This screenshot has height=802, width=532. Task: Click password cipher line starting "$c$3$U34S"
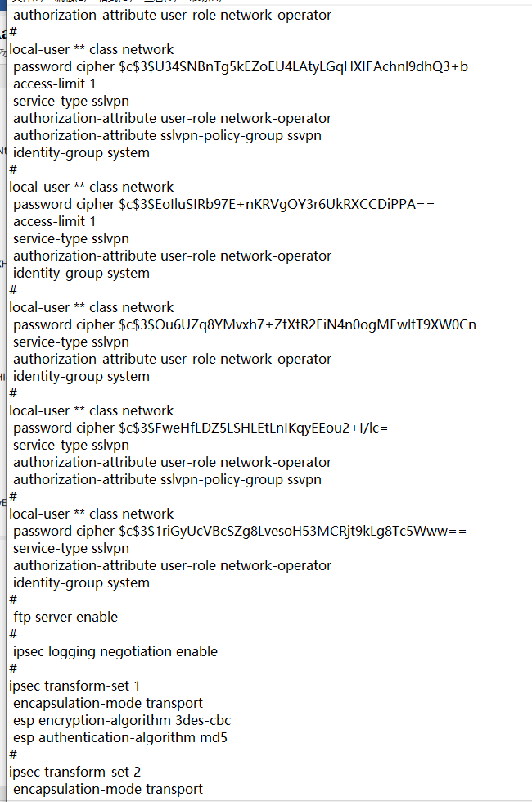point(241,66)
